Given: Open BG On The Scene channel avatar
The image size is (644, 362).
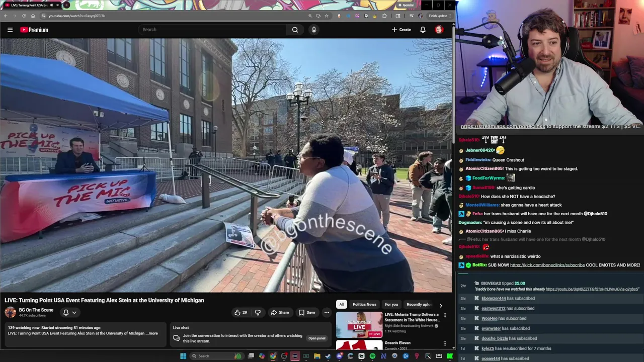Looking at the screenshot, I should click(10, 312).
